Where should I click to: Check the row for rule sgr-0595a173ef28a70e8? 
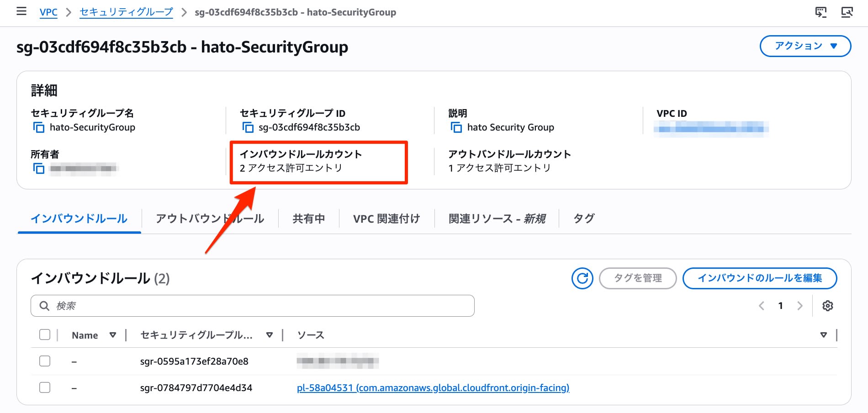(44, 361)
